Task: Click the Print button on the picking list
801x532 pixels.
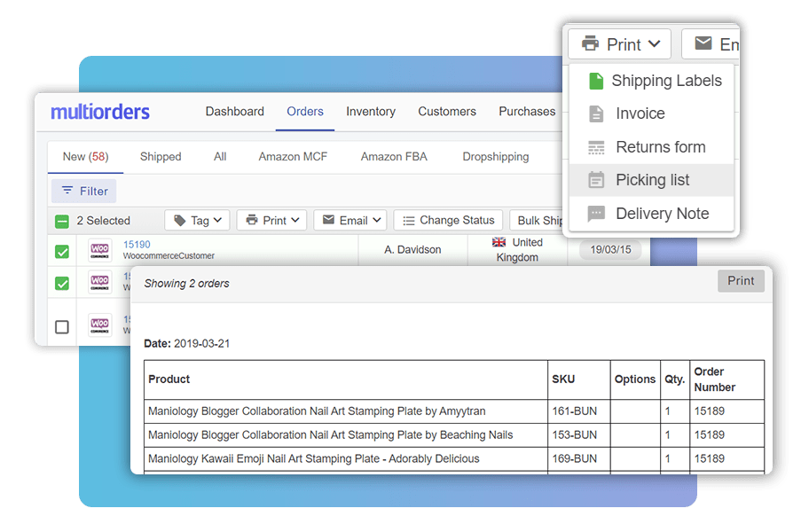Action: point(740,280)
